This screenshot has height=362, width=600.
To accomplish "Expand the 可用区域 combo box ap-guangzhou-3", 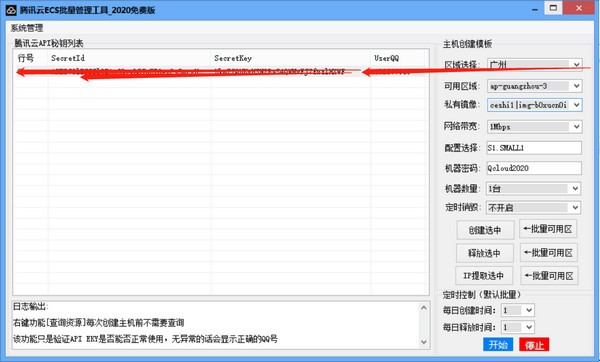I will click(535, 86).
